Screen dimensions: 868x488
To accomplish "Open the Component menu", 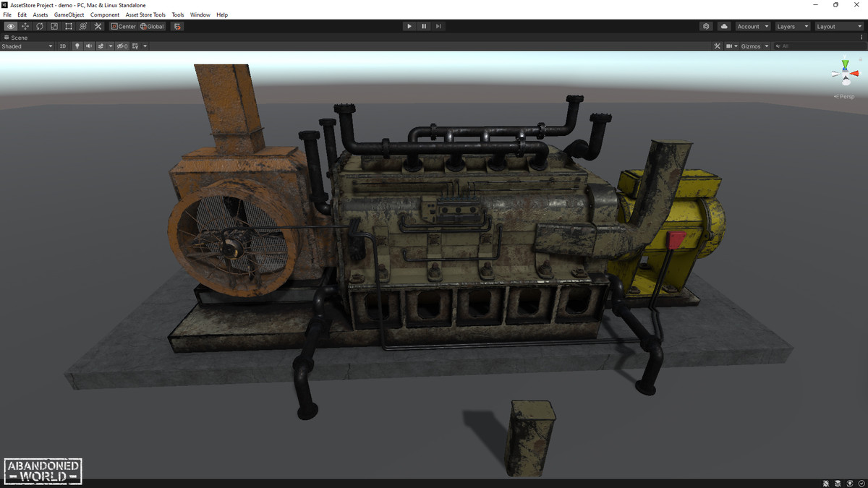I will pos(105,14).
